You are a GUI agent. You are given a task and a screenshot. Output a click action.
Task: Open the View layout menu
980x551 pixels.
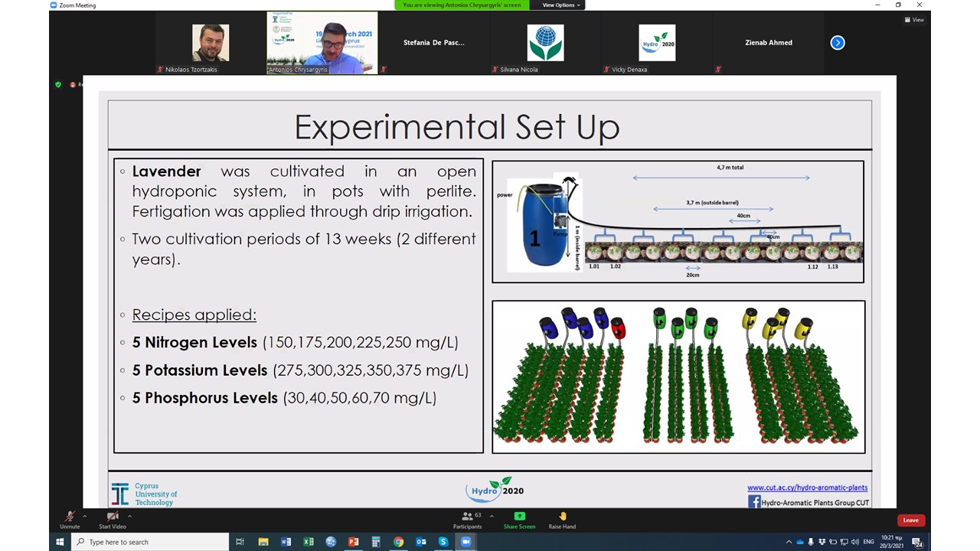coord(914,20)
